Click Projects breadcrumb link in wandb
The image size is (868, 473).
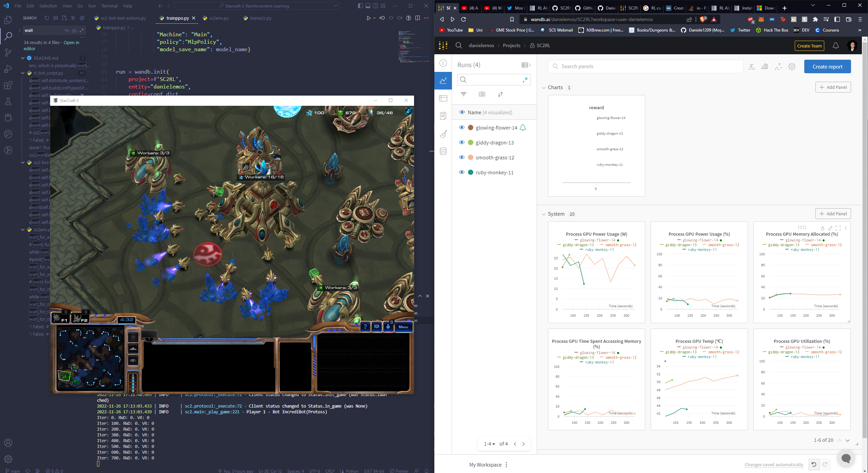tap(511, 45)
